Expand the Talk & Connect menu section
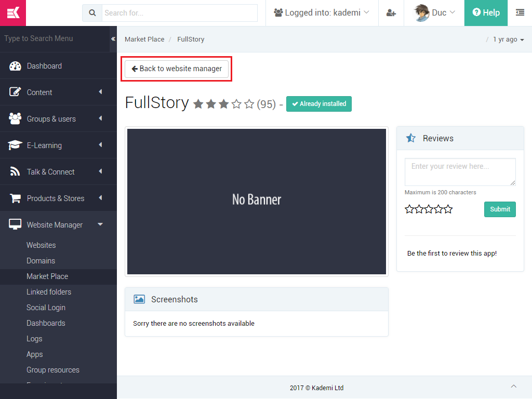 (x=100, y=171)
